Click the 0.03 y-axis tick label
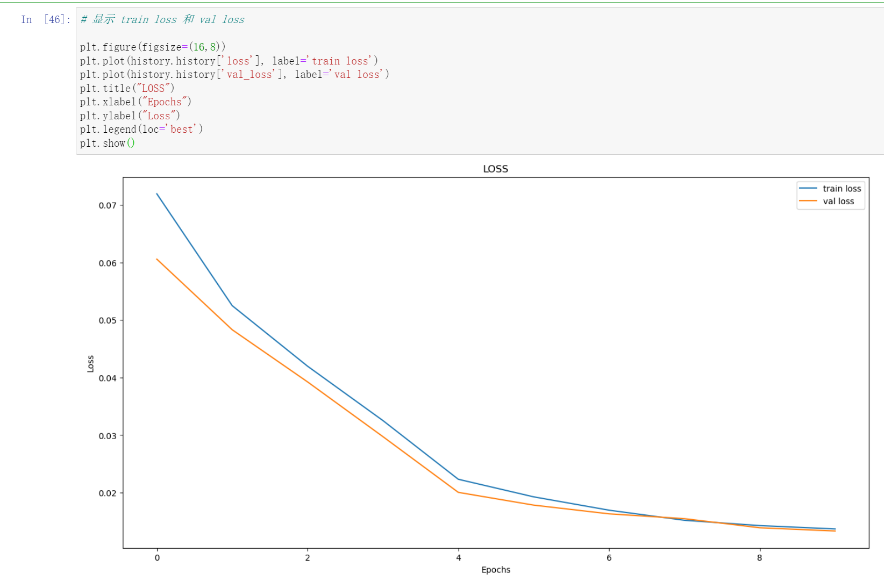 click(x=108, y=435)
